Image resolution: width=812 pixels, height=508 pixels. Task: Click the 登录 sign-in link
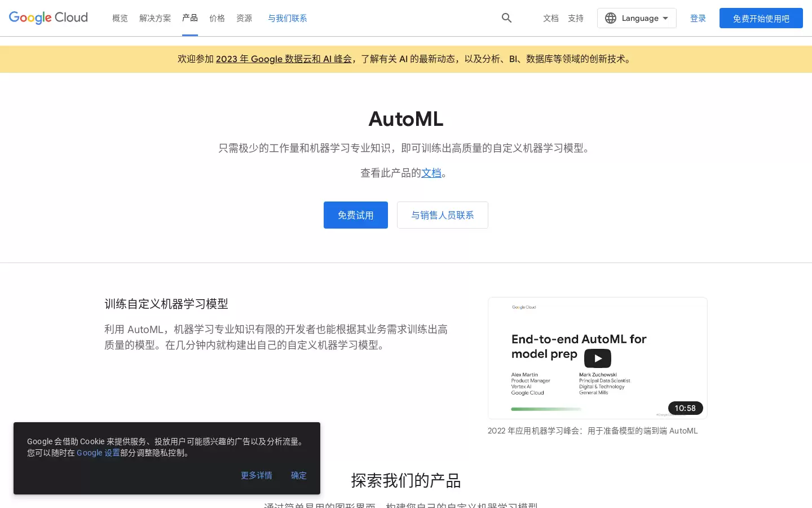[x=698, y=18]
